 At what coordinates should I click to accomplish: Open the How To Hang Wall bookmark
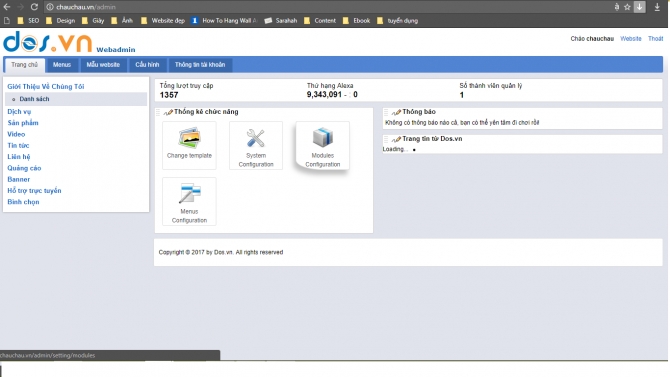click(x=224, y=21)
